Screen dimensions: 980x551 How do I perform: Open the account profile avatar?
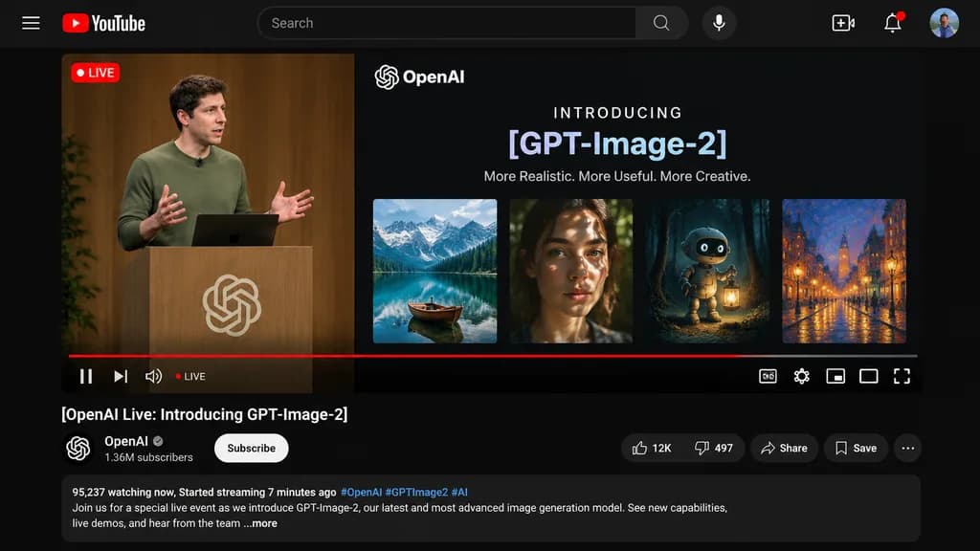coord(944,23)
